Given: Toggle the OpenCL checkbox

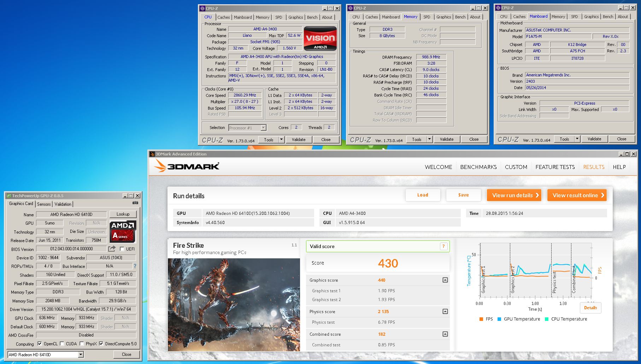Looking at the screenshot, I should pyautogui.click(x=40, y=344).
